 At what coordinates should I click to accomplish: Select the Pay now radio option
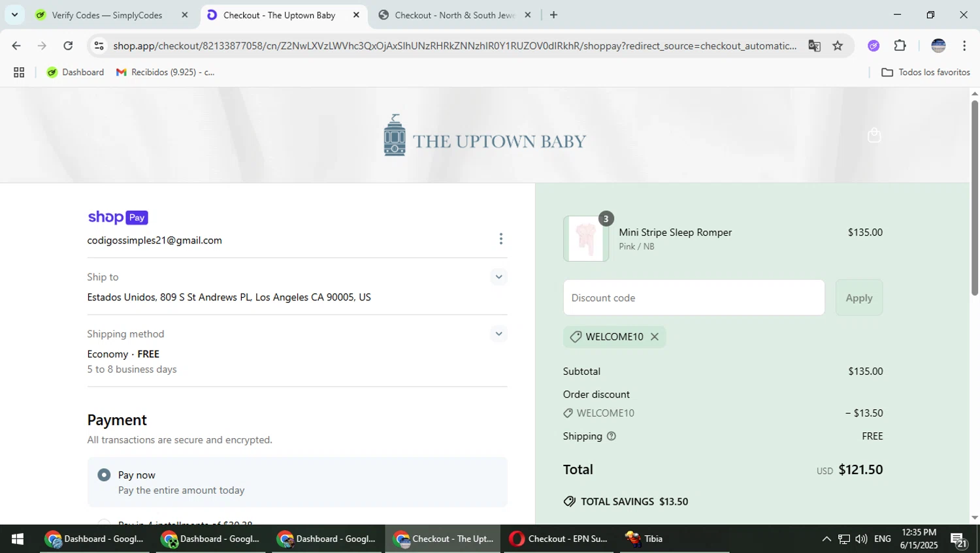tap(104, 475)
